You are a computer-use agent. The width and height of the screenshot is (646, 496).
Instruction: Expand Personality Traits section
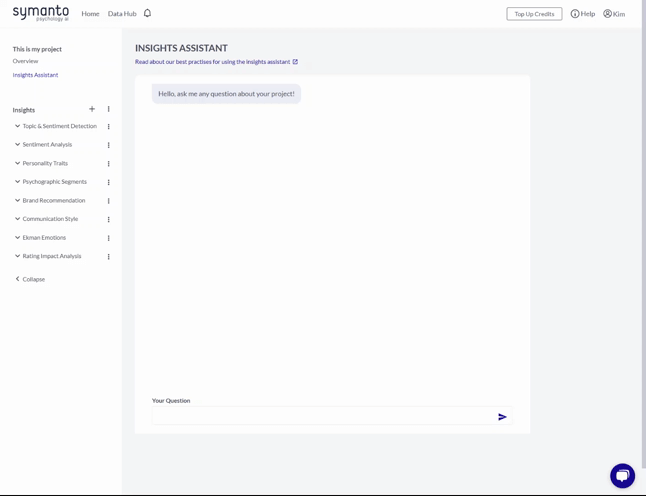(17, 163)
